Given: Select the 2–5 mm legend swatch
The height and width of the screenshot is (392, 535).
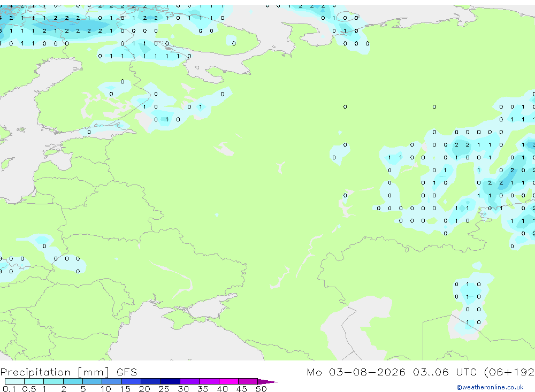Looking at the screenshot, I should pos(73,381).
